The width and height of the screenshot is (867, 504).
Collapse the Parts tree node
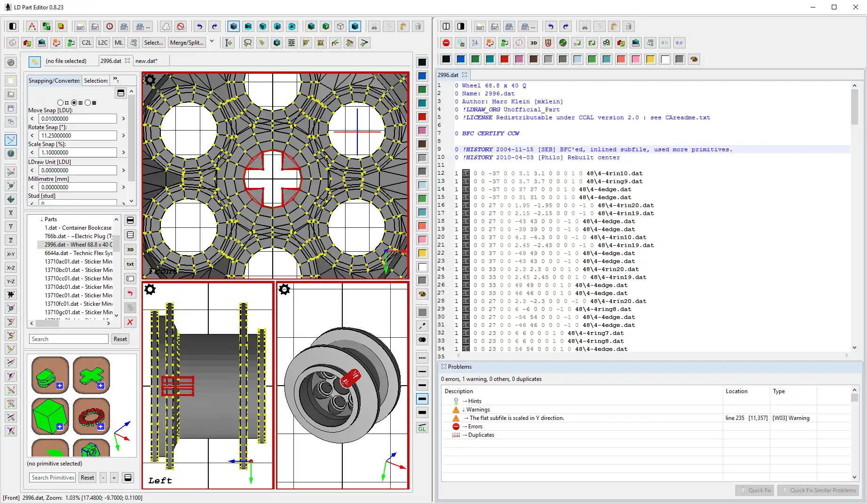[x=42, y=219]
